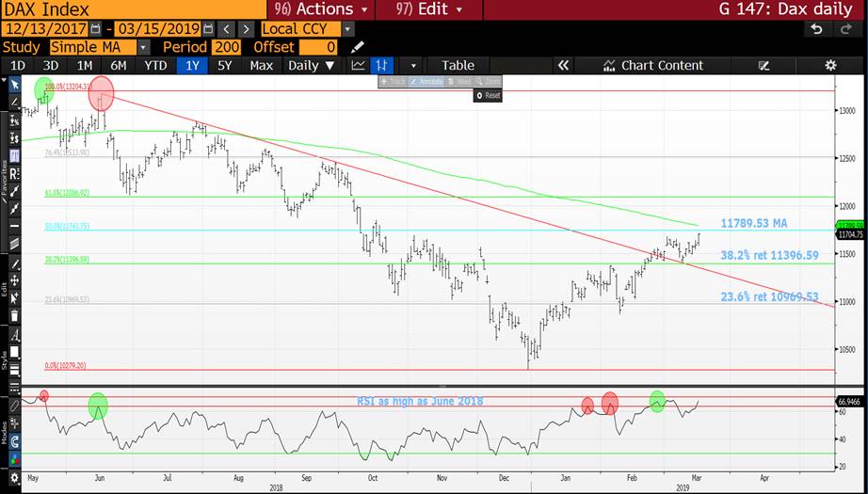Open the Edit dropdown menu
The image size is (868, 494).
429,9
